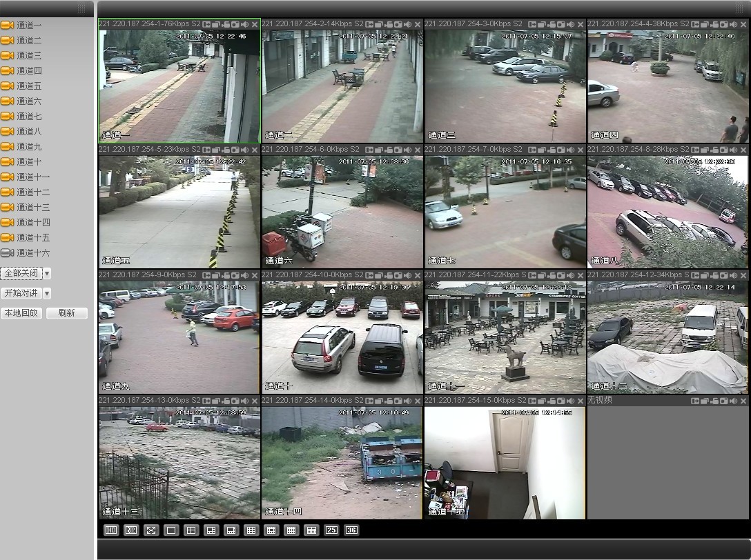Select four-window grid layout icon
This screenshot has height=560, width=751.
pyautogui.click(x=191, y=530)
